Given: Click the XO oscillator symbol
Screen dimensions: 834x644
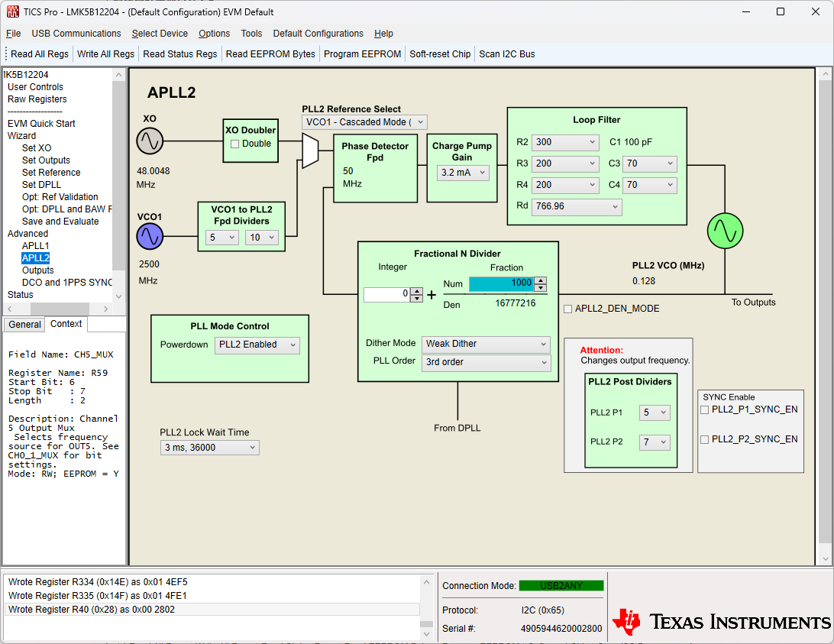Looking at the screenshot, I should pos(150,141).
